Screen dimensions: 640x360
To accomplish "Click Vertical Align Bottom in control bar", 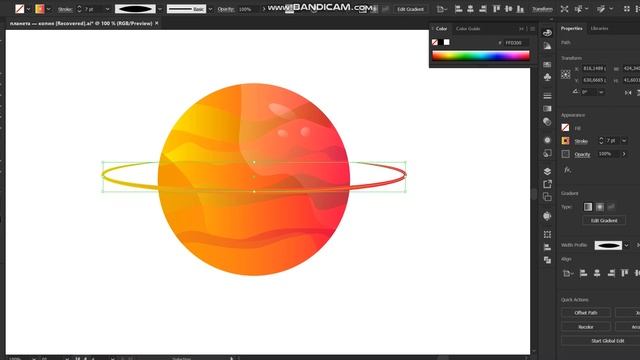I will [520, 9].
